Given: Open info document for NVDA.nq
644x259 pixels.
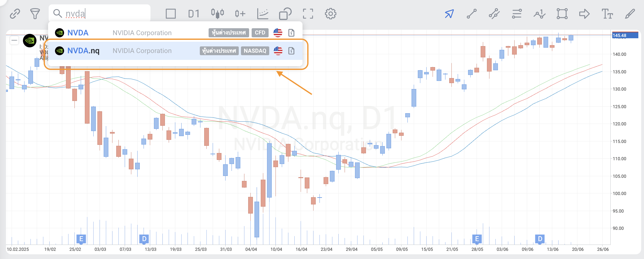Looking at the screenshot, I should tap(292, 51).
